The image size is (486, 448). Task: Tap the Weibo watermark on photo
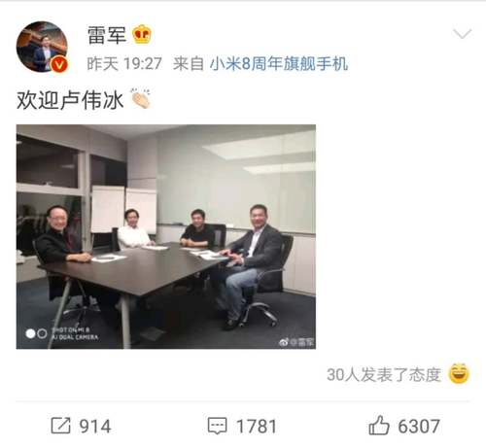[x=296, y=342]
